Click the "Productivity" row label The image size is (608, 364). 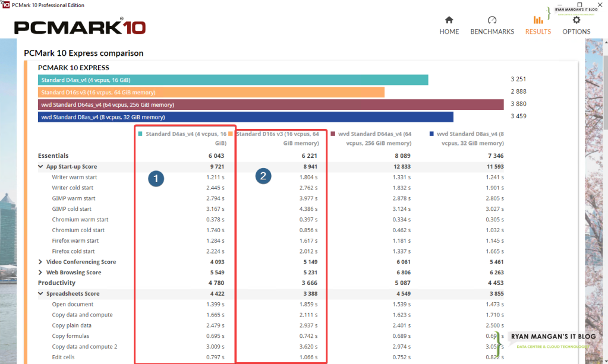pyautogui.click(x=56, y=283)
